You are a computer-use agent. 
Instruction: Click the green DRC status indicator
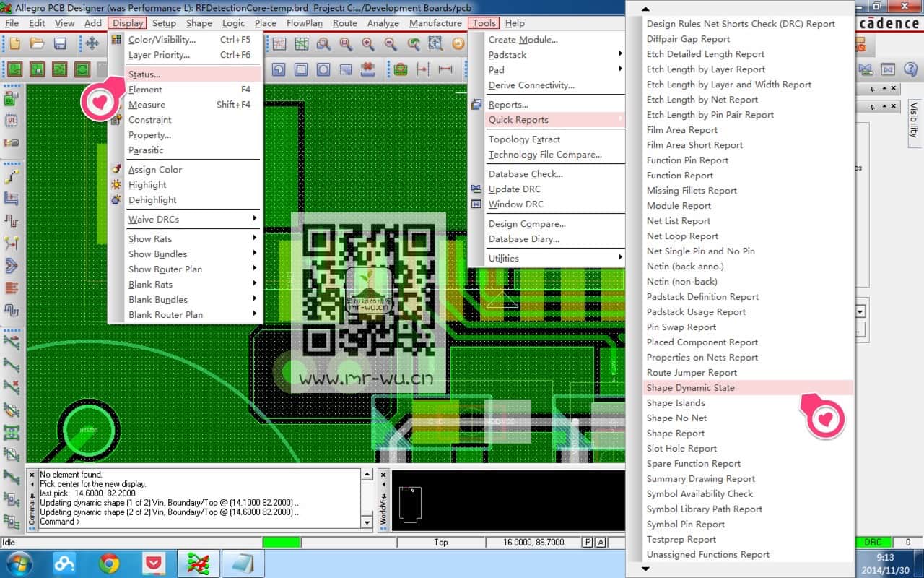click(x=873, y=542)
